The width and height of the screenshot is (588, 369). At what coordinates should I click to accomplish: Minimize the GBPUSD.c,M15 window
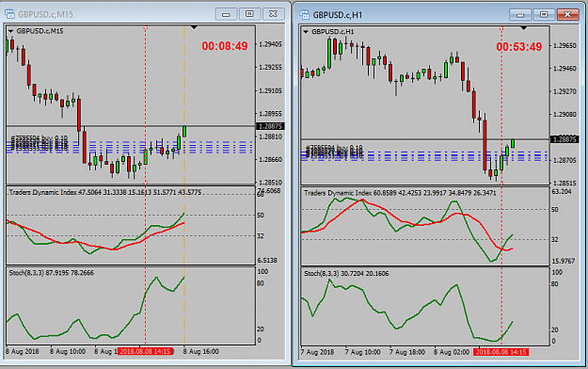(x=226, y=14)
